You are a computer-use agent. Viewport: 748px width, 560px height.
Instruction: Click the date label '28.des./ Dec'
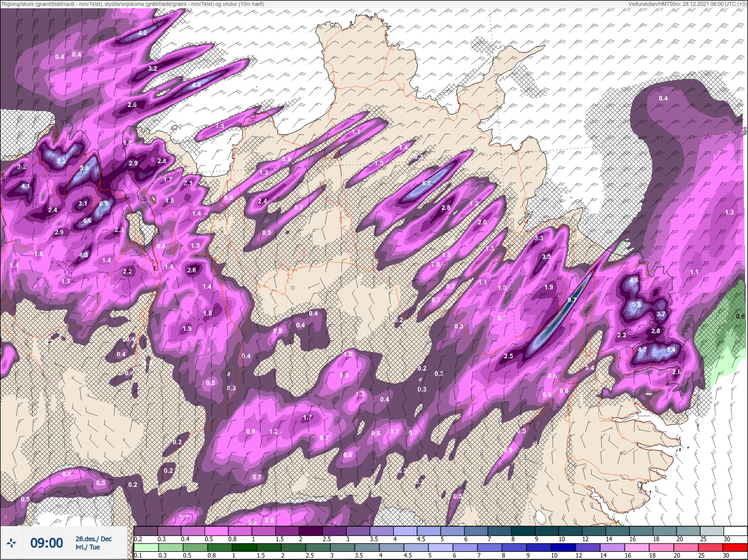93,539
